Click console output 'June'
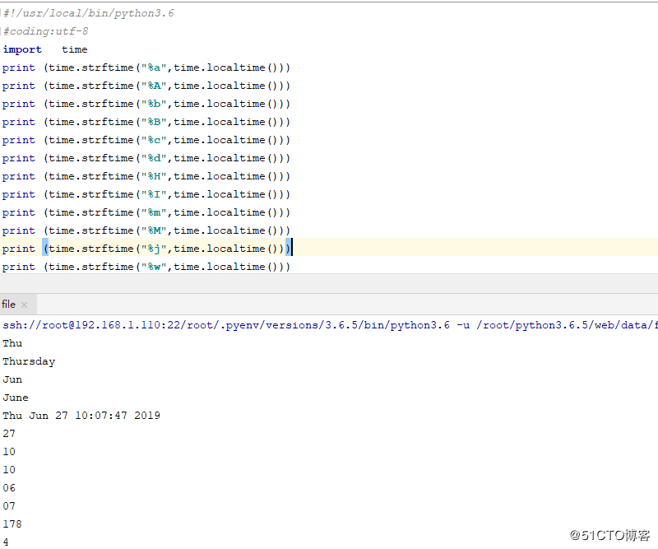658x549 pixels. [16, 397]
